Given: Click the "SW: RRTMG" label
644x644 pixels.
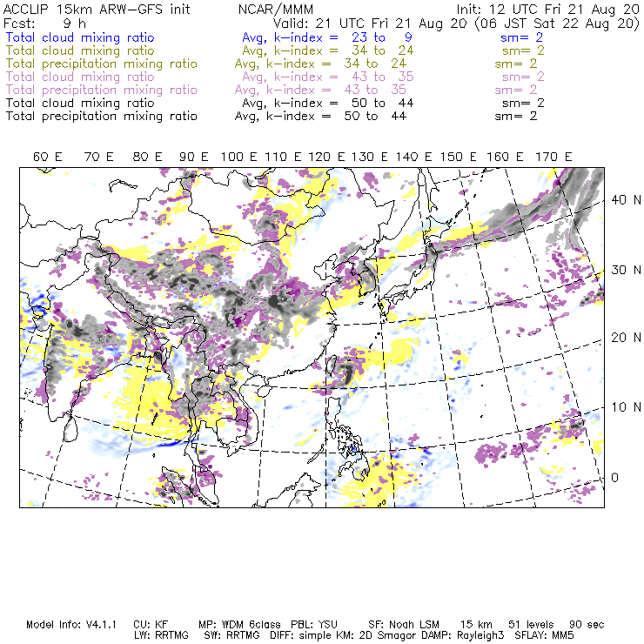Looking at the screenshot, I should click(232, 635).
